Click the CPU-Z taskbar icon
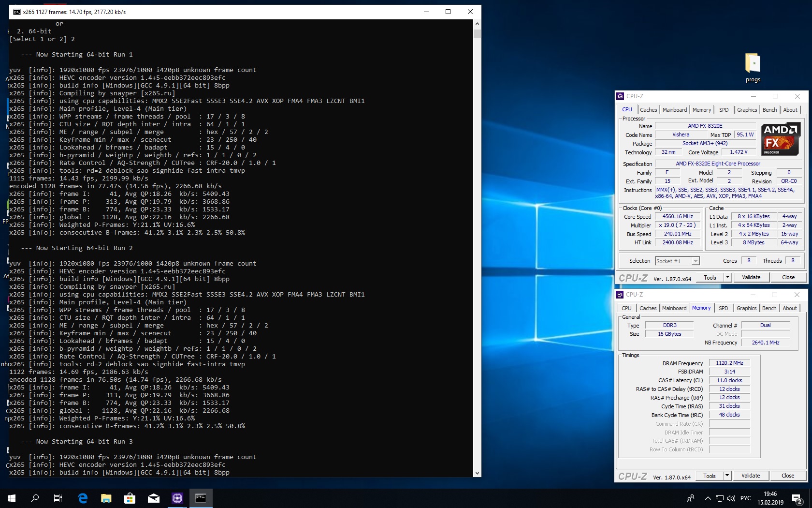The width and height of the screenshot is (812, 508). pyautogui.click(x=177, y=498)
